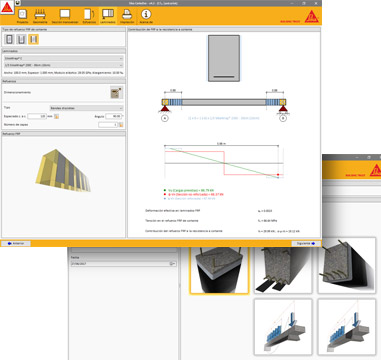Go to the Esfuerzos toolbar section
The image size is (381, 360).
pyautogui.click(x=89, y=16)
